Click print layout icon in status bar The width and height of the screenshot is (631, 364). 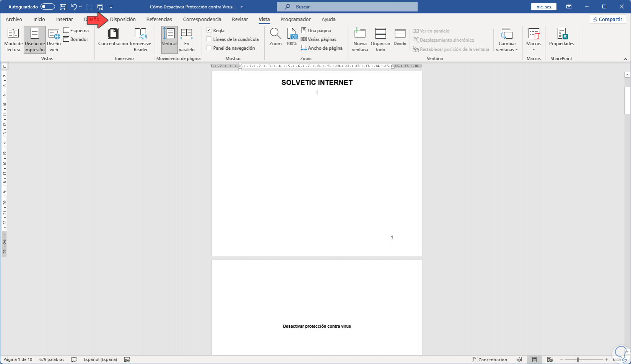(x=534, y=359)
